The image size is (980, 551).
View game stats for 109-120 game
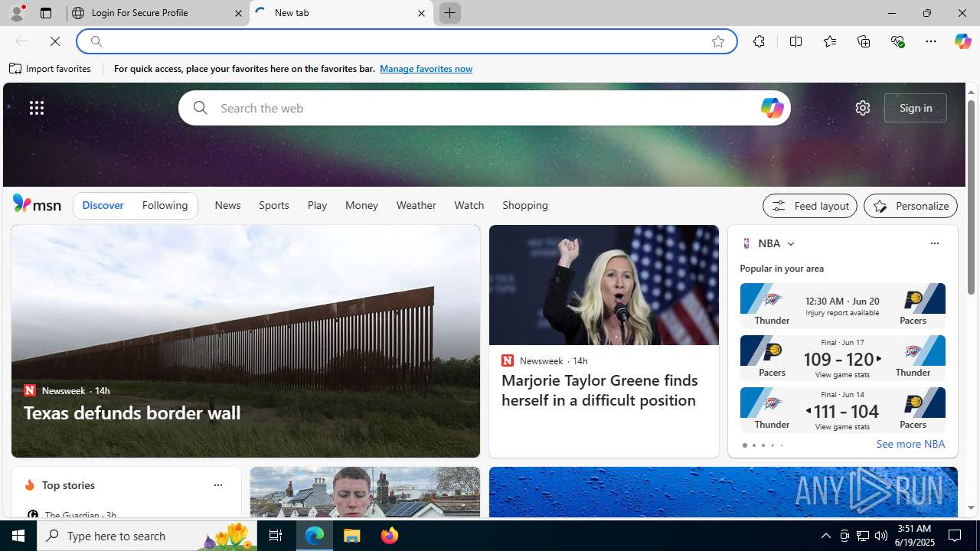click(x=842, y=375)
